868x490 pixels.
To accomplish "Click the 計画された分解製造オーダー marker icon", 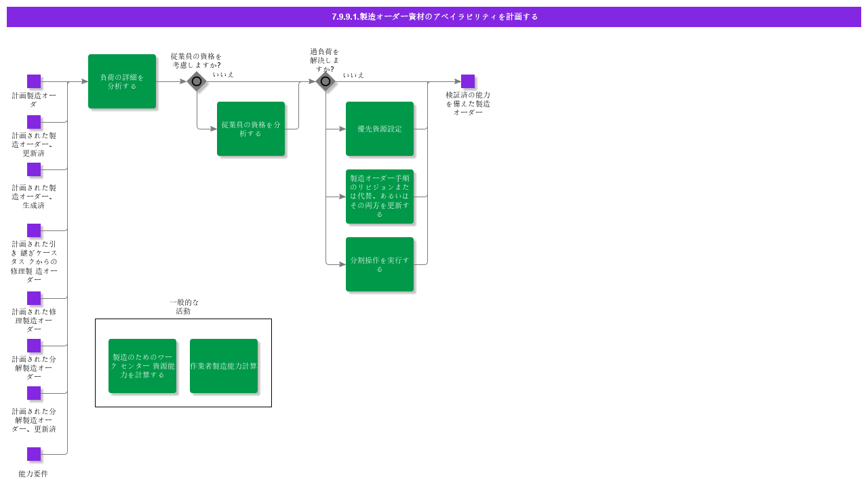I will [x=34, y=346].
